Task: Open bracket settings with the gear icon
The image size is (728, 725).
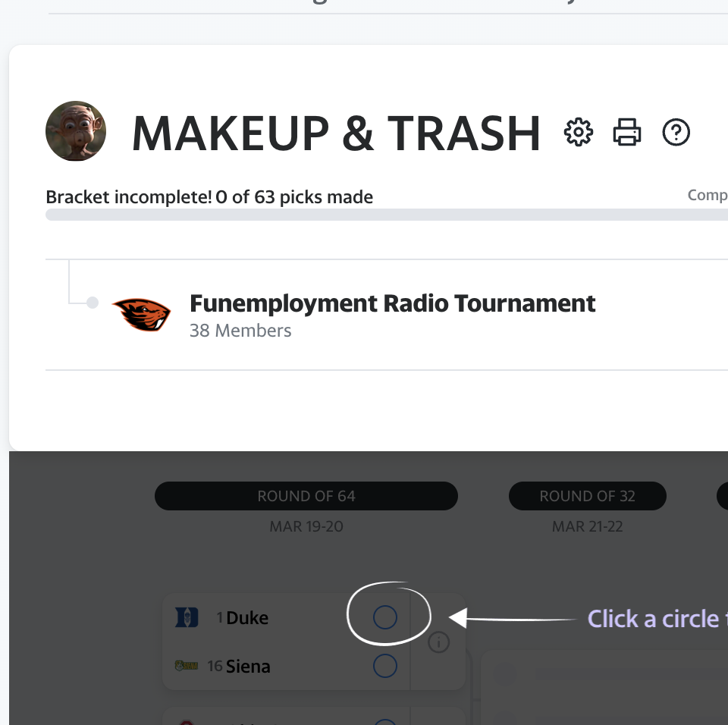Action: [x=579, y=133]
